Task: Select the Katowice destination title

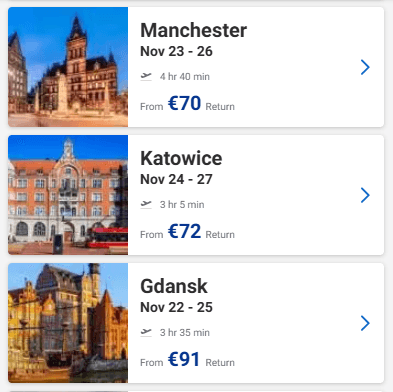Action: click(x=181, y=158)
